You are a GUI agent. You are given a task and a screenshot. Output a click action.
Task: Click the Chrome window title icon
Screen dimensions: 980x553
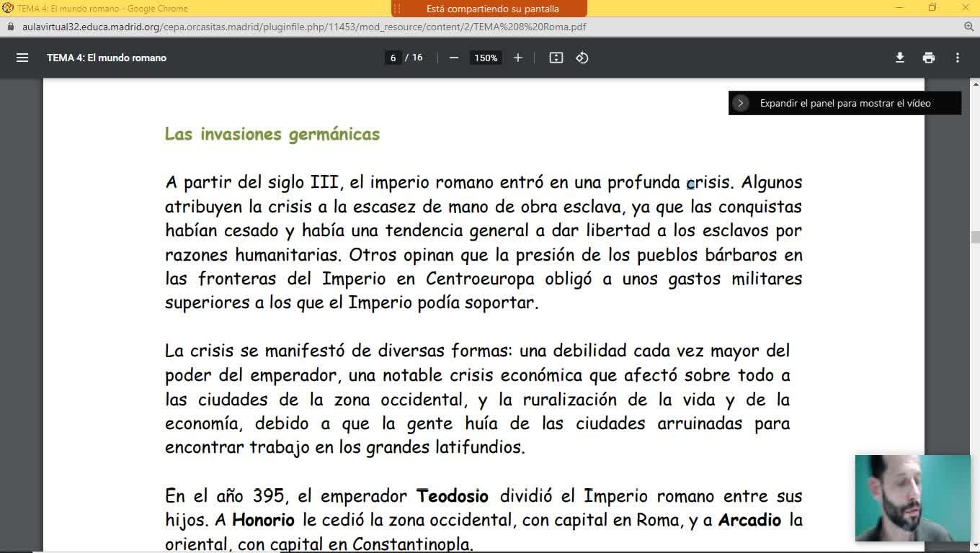8,8
